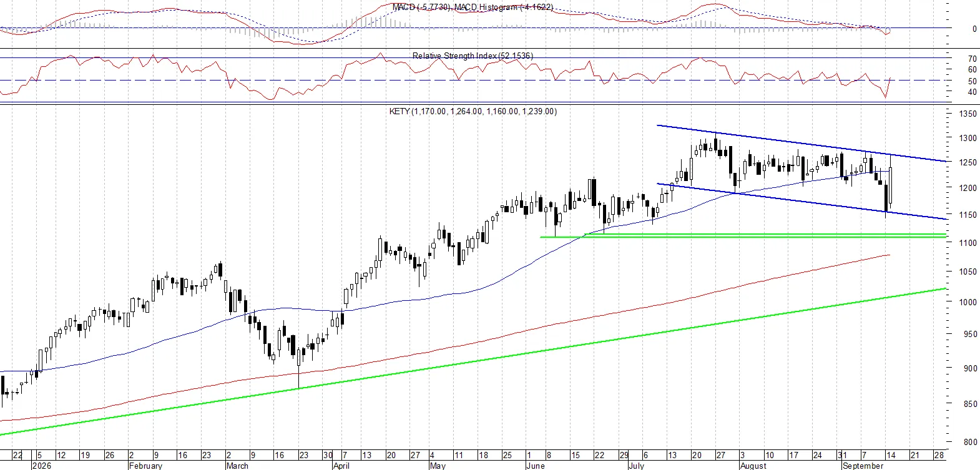The width and height of the screenshot is (980, 470).
Task: Select the 1050 price axis label
Action: (968, 272)
